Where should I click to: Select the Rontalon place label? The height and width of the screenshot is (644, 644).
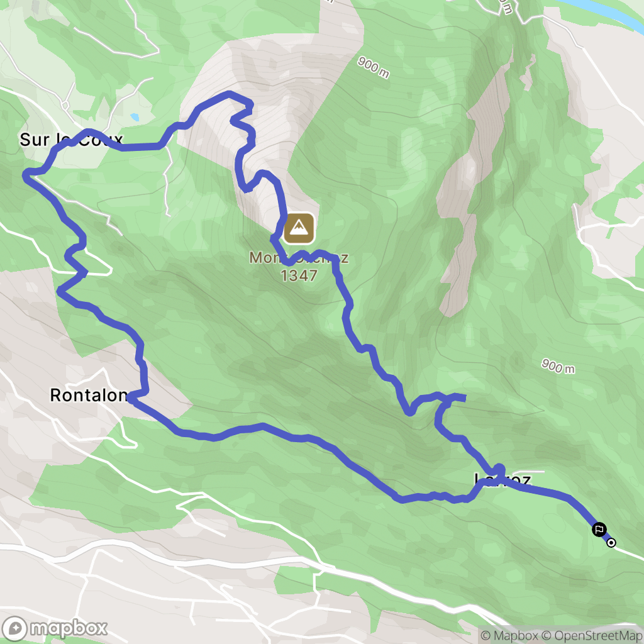coord(89,395)
